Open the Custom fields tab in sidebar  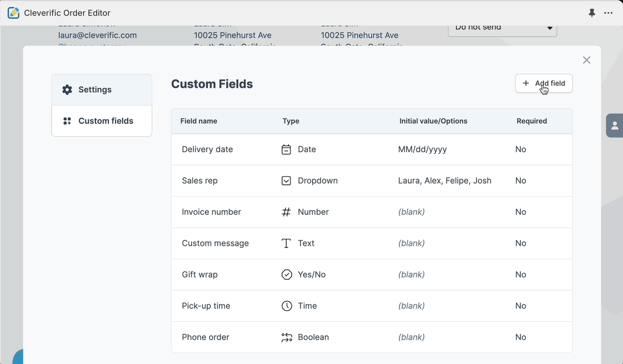coord(102,121)
